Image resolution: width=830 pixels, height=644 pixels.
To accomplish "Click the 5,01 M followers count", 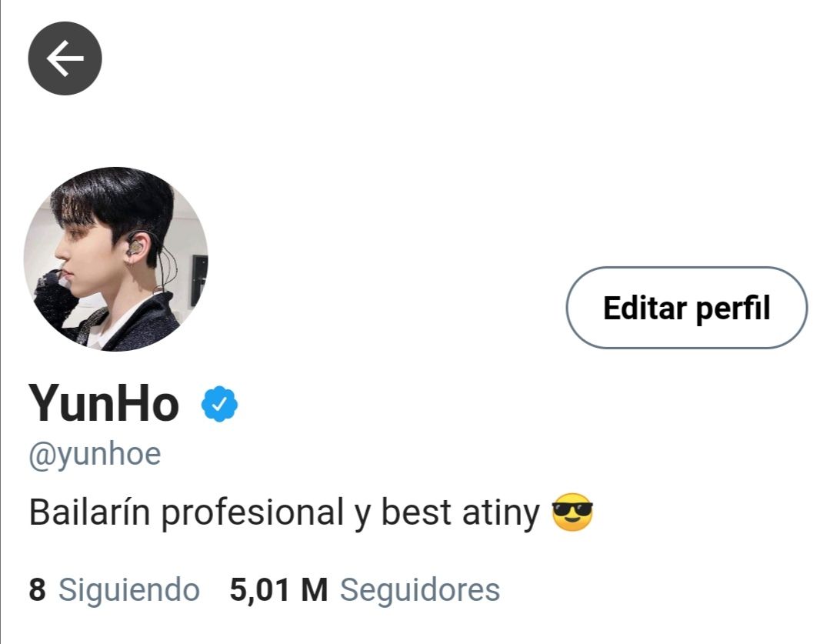I will [x=278, y=590].
